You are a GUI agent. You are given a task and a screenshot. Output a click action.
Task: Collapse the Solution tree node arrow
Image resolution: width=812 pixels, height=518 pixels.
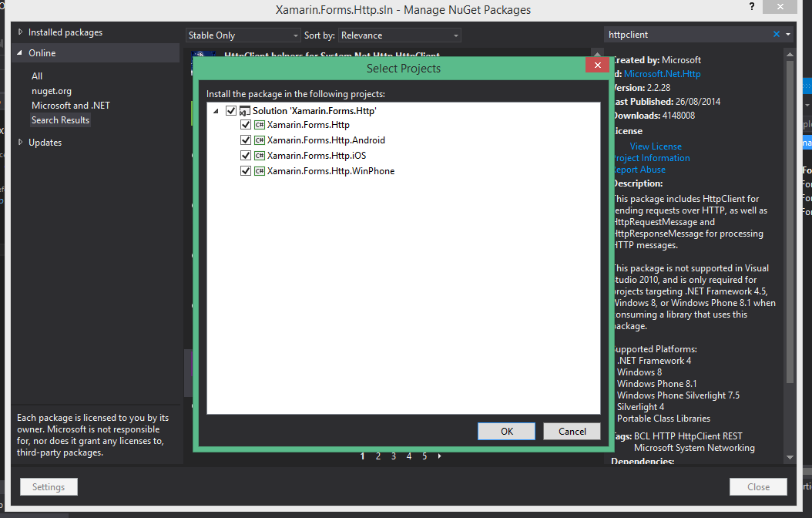click(x=216, y=111)
